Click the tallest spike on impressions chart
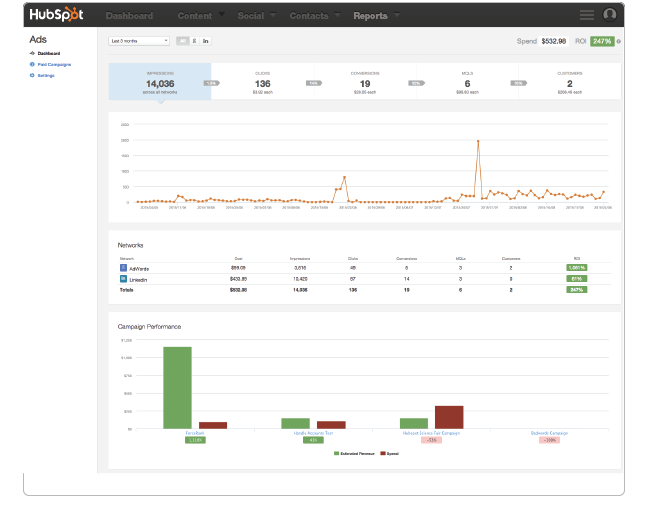 (478, 141)
